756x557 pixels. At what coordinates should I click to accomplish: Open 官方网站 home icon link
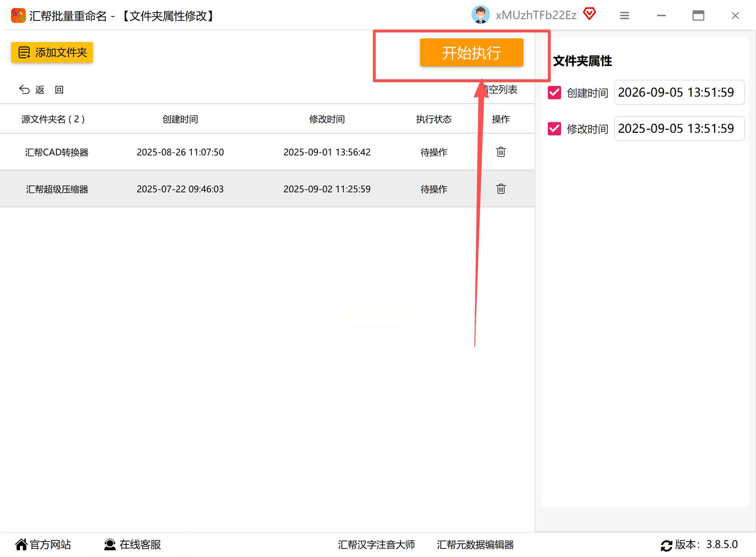point(21,544)
